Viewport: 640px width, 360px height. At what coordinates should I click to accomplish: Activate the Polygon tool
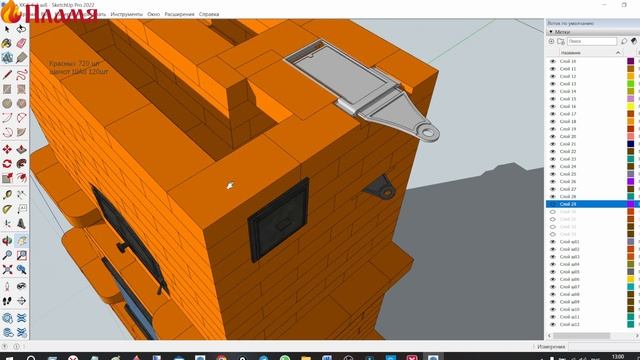21,103
